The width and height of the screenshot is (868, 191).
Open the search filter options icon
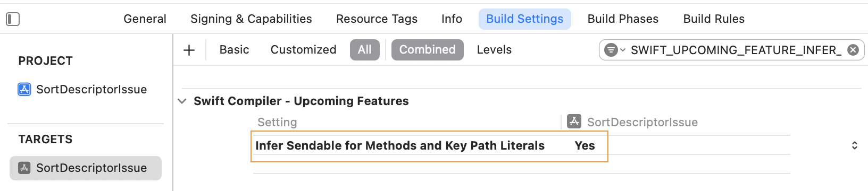(x=614, y=50)
